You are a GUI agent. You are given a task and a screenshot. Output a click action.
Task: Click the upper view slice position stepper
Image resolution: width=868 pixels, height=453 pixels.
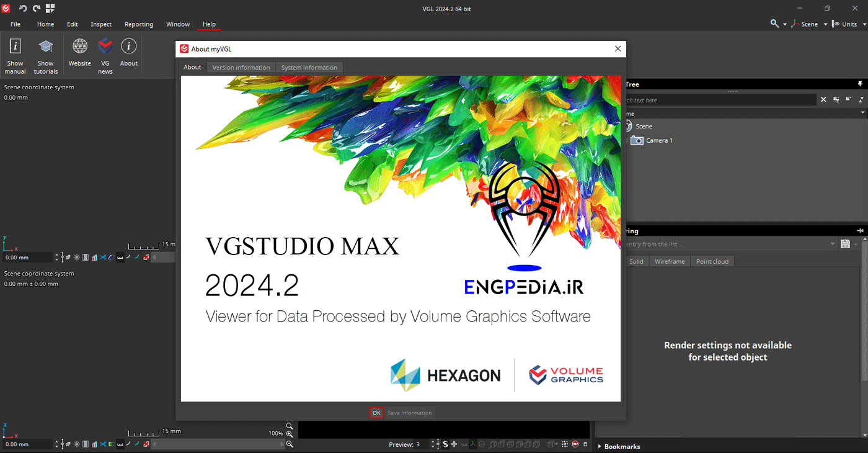[56, 257]
